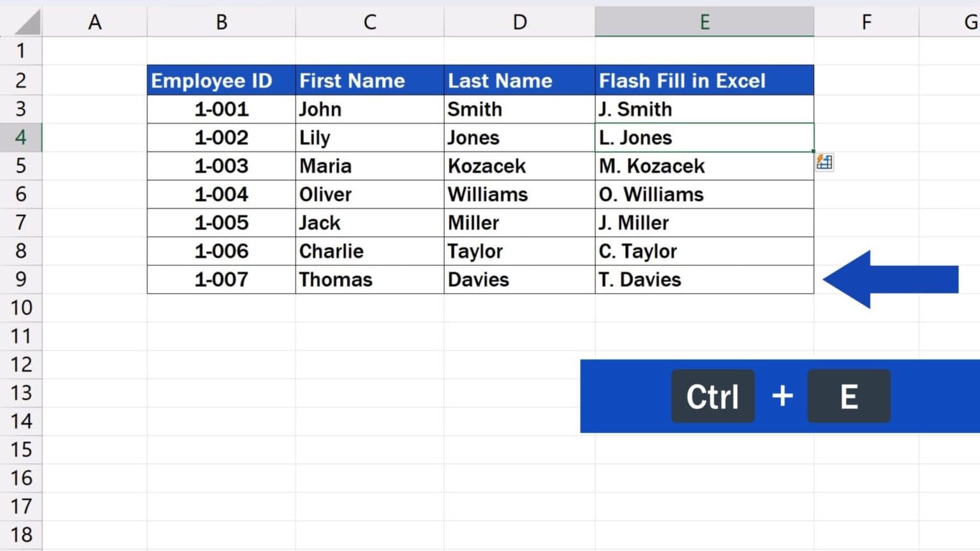Select row 9 header
Viewport: 980px width, 551px height.
(21, 279)
